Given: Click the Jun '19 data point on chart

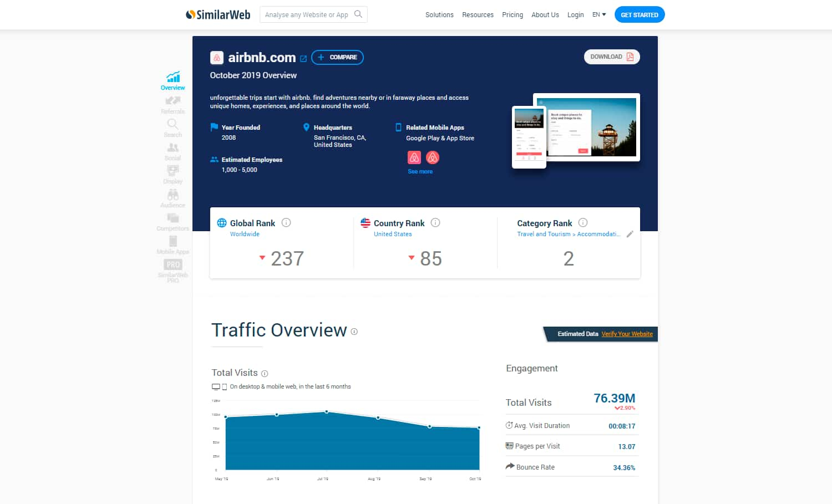Looking at the screenshot, I should coord(277,414).
